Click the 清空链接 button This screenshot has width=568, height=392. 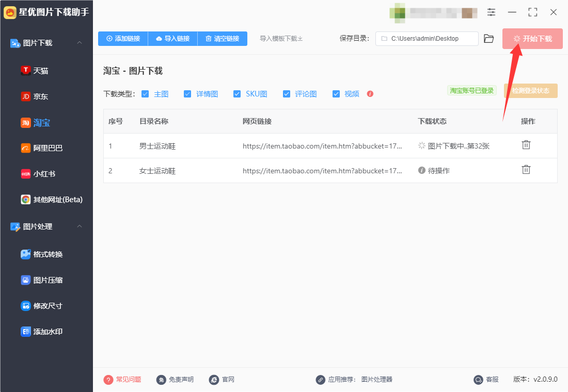coord(223,38)
